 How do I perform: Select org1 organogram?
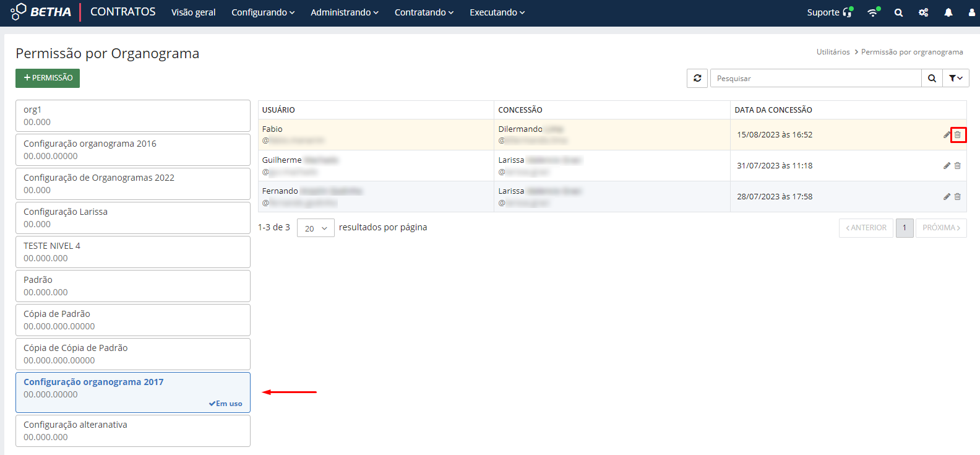[133, 116]
